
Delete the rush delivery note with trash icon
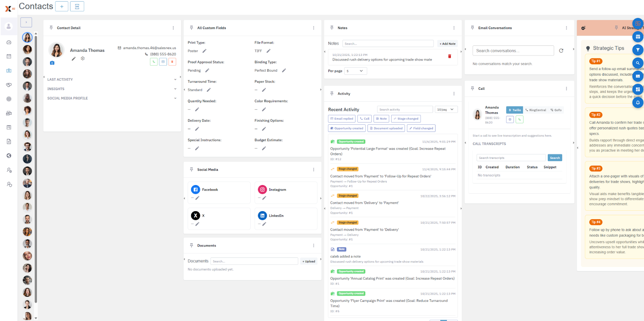click(450, 56)
